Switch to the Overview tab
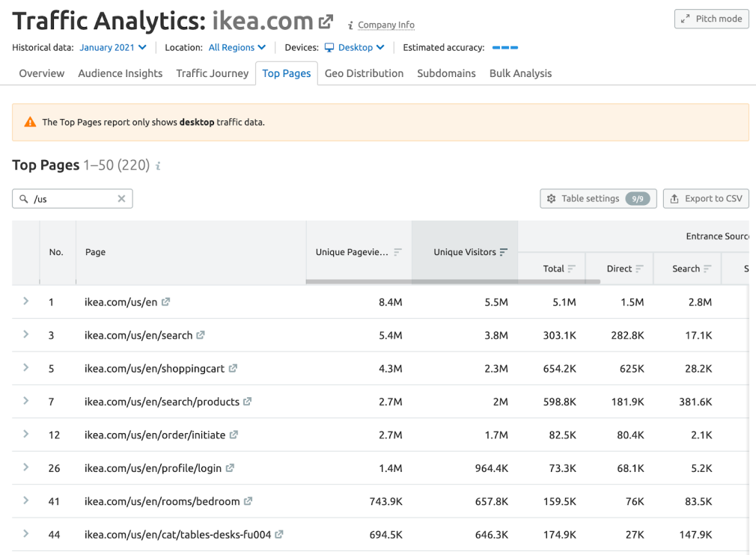 tap(41, 73)
